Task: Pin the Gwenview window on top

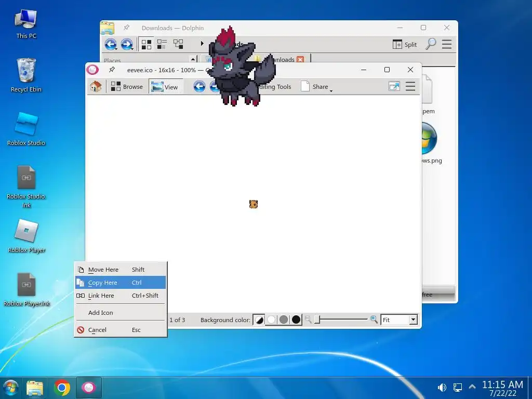Action: [112, 70]
